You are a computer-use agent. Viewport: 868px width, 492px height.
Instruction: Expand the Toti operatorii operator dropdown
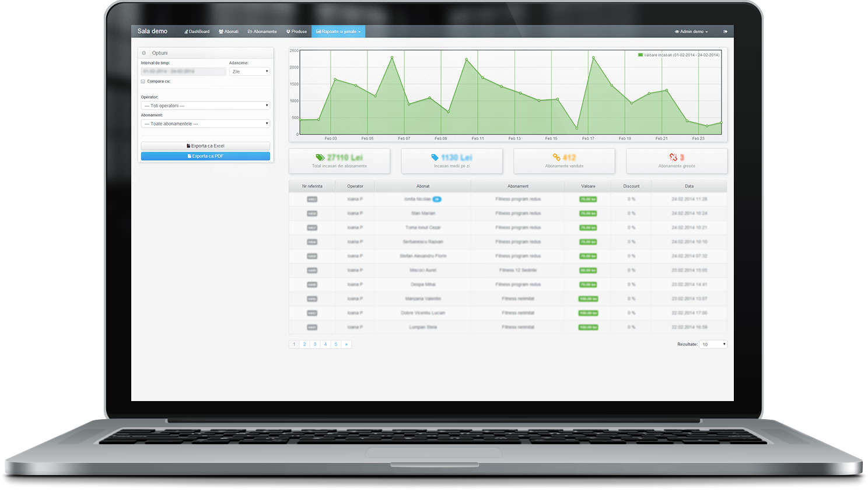coord(205,106)
